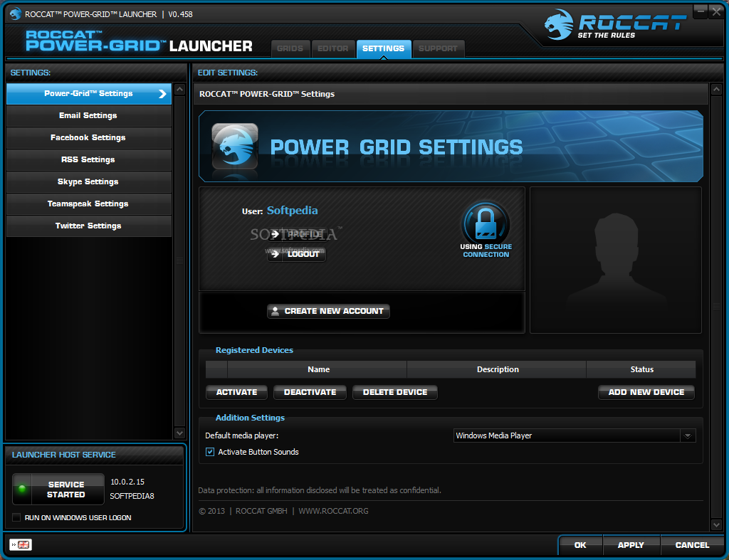Enable Run on Windows User Logon

(17, 517)
